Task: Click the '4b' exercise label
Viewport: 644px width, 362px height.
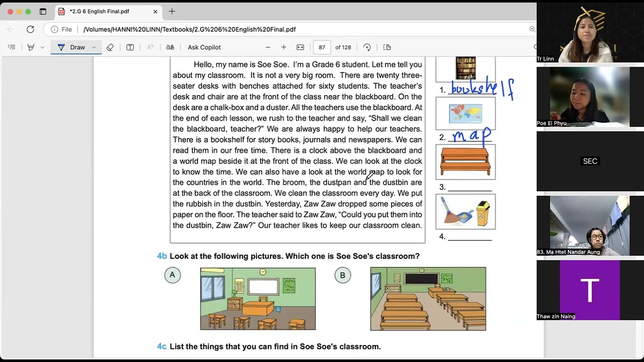Action: 162,256
